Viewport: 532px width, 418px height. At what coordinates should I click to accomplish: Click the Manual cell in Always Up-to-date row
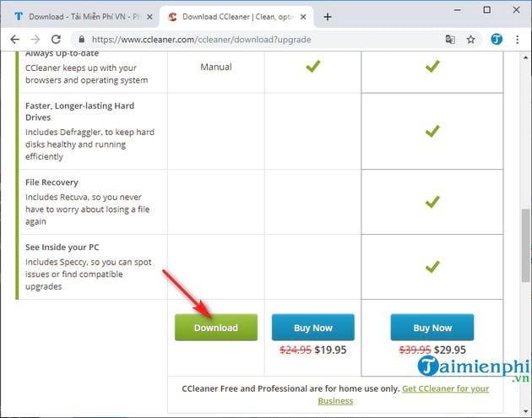[216, 67]
